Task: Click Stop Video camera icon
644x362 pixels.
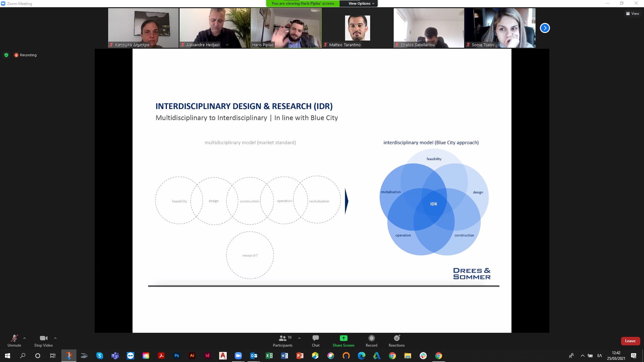Action: [x=44, y=338]
